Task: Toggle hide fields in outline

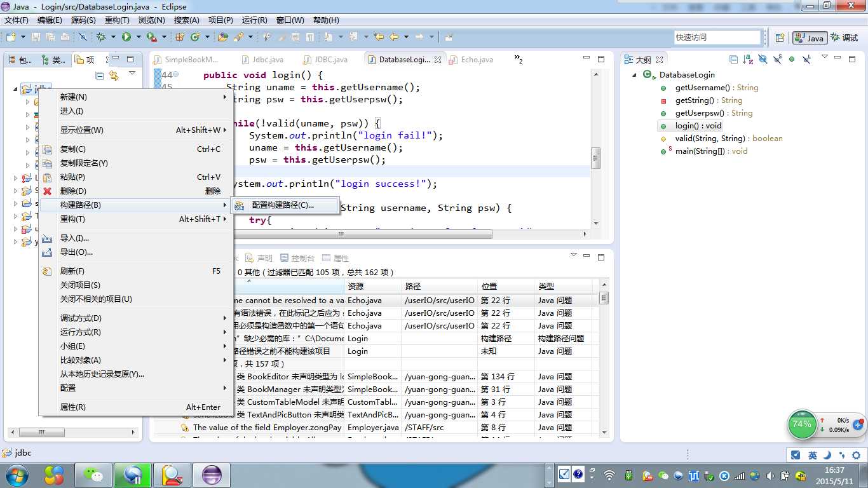Action: [x=763, y=59]
